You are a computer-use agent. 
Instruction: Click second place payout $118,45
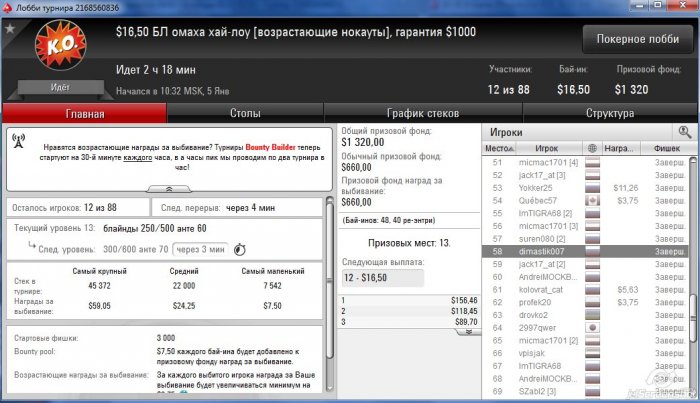(464, 311)
